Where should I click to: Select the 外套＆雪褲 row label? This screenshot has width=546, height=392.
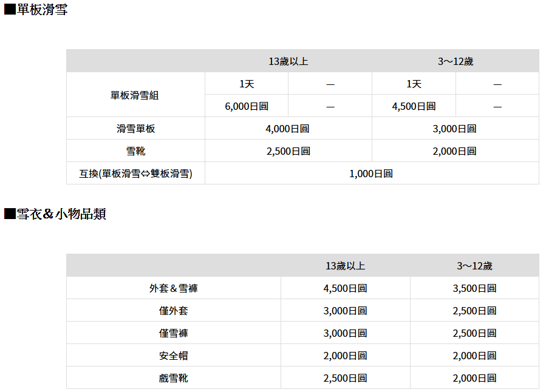(x=173, y=288)
